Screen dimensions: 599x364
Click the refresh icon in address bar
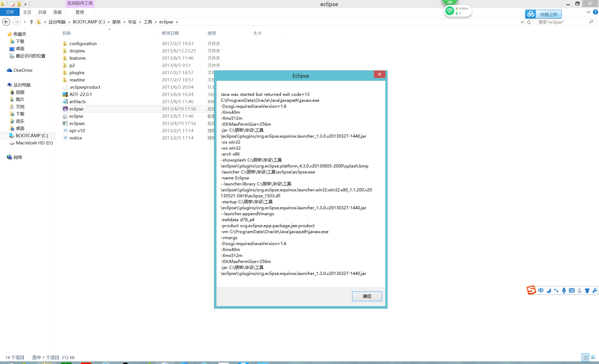[x=529, y=22]
